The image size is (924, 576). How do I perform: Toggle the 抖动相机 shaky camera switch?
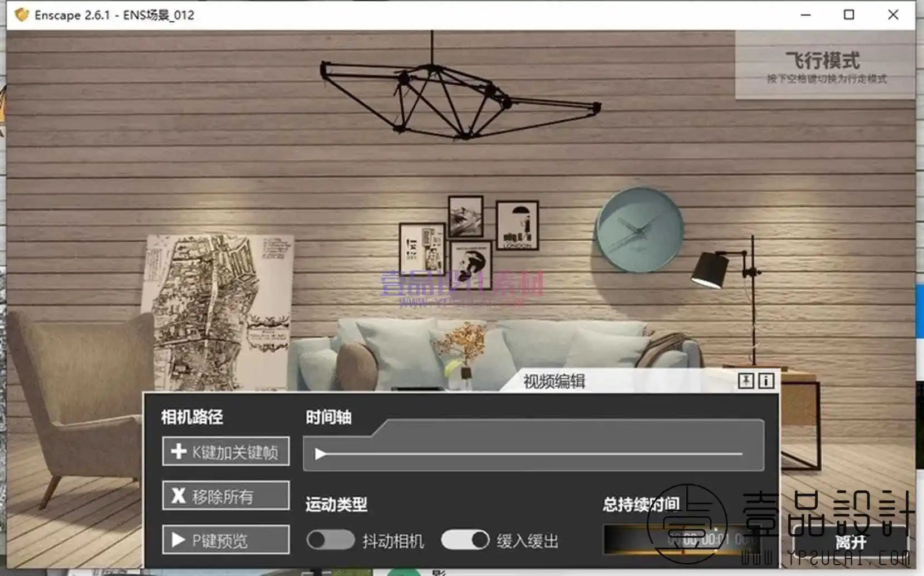331,539
